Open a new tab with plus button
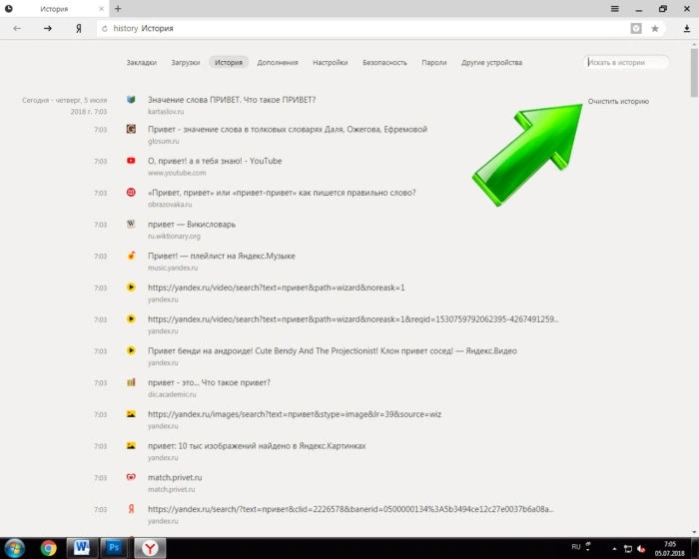Screen dimensions: 699x559 pos(118,8)
